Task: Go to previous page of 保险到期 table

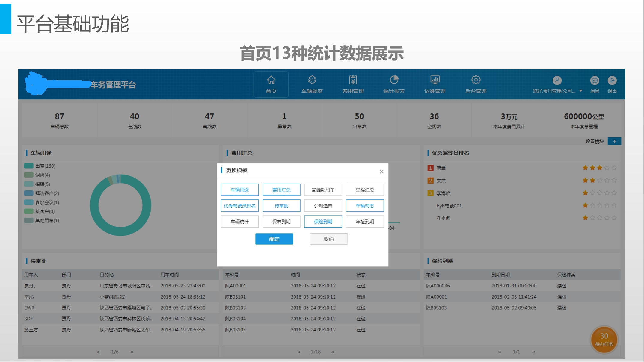Action: [499, 352]
